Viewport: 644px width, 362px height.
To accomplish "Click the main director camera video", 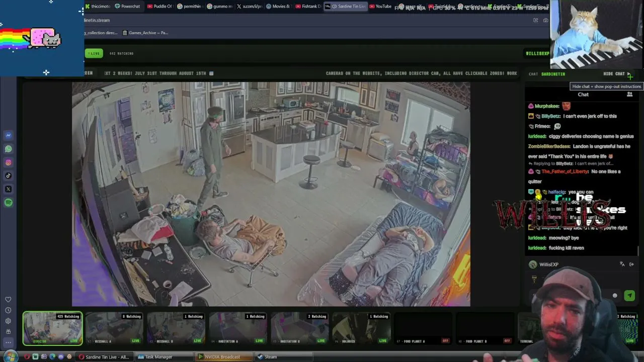I will pos(271,194).
